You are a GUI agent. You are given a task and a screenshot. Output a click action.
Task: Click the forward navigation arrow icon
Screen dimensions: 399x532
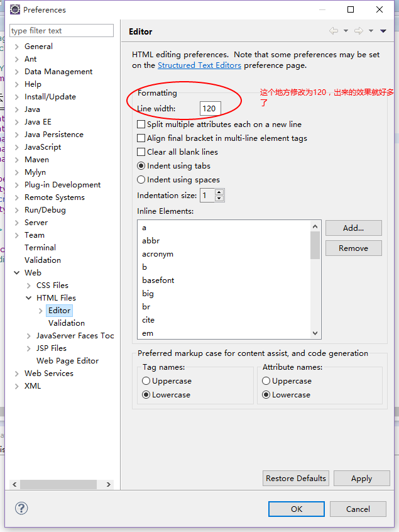359,31
